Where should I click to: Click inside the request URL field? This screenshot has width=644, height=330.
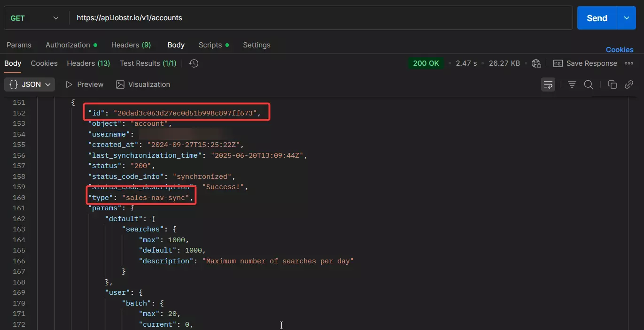pos(188,18)
